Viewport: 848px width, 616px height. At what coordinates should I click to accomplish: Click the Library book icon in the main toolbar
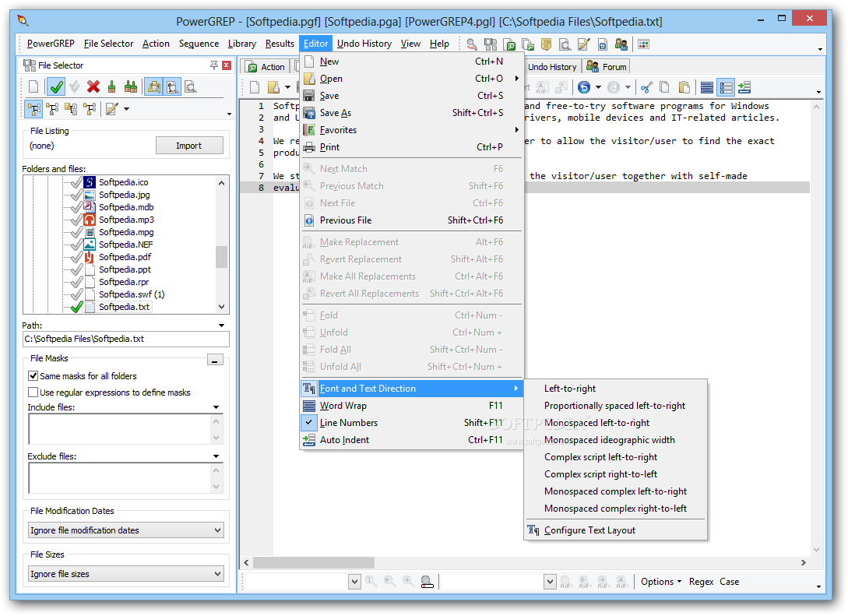tap(546, 44)
